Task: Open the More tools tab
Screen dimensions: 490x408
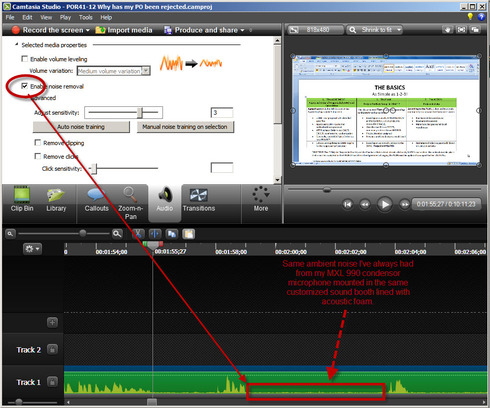Action: 261,199
